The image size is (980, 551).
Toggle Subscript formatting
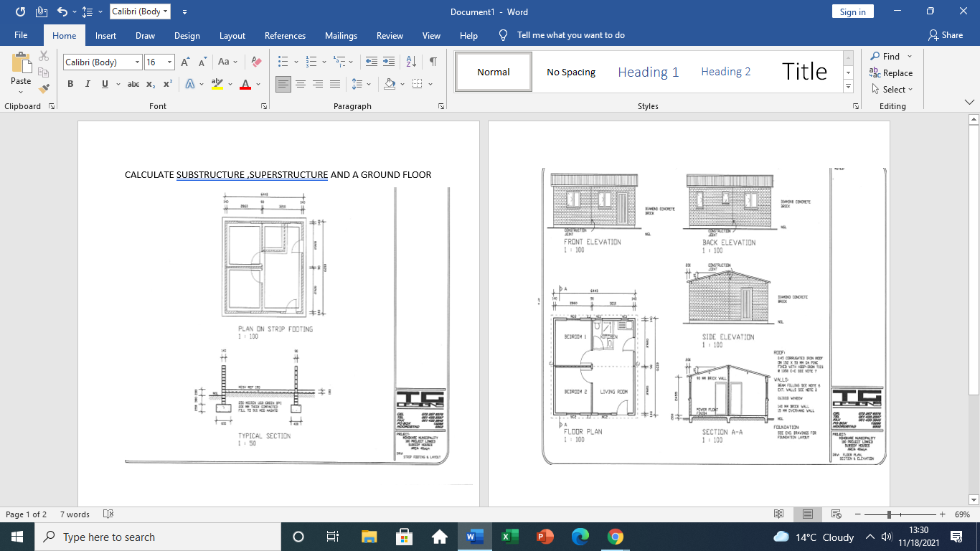(x=151, y=85)
